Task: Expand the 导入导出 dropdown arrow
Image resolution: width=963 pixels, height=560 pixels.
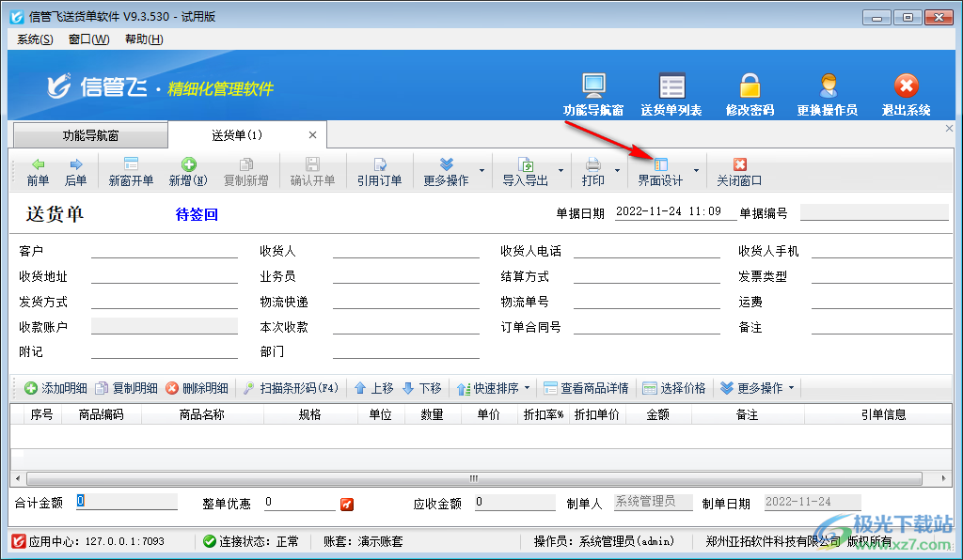Action: pyautogui.click(x=560, y=170)
